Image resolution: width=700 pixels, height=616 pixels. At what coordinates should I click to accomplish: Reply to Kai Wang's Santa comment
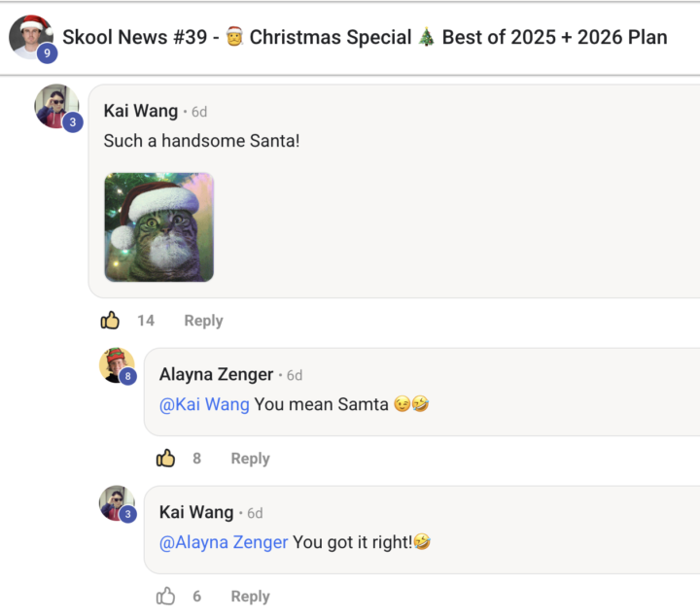click(203, 321)
